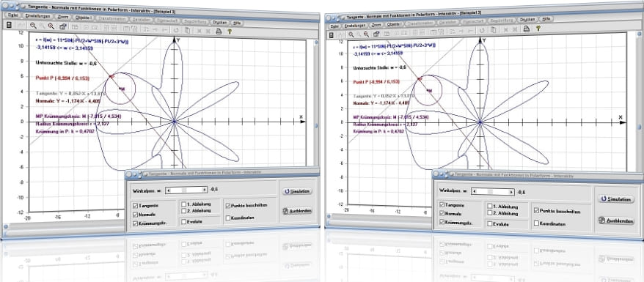Start Simulation in the left control panel
The width and height of the screenshot is (644, 282).
point(297,191)
